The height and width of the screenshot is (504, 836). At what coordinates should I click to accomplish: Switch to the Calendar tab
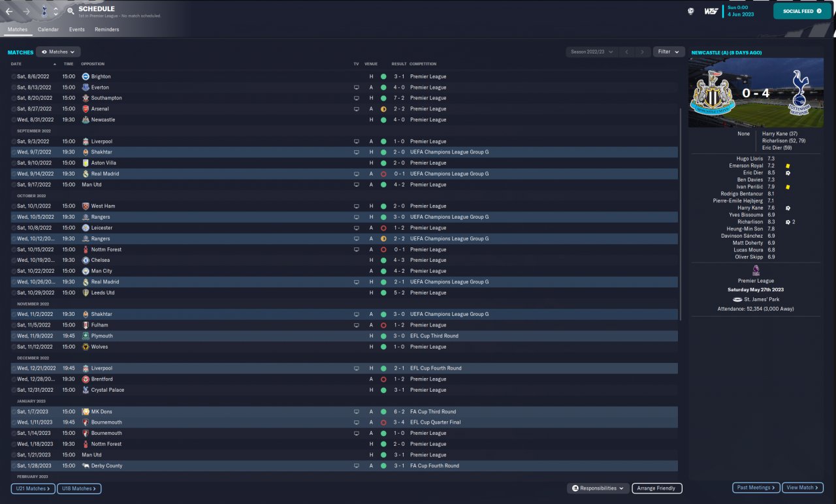click(48, 29)
